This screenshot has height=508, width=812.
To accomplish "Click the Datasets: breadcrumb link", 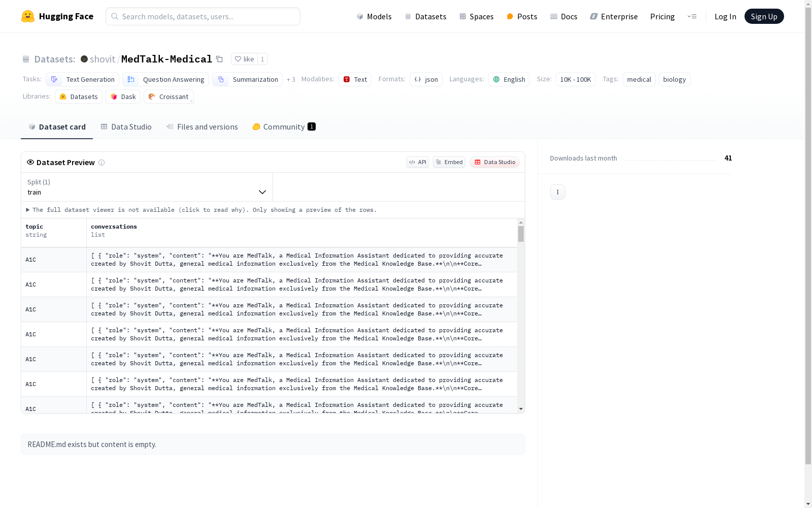I will click(x=54, y=59).
